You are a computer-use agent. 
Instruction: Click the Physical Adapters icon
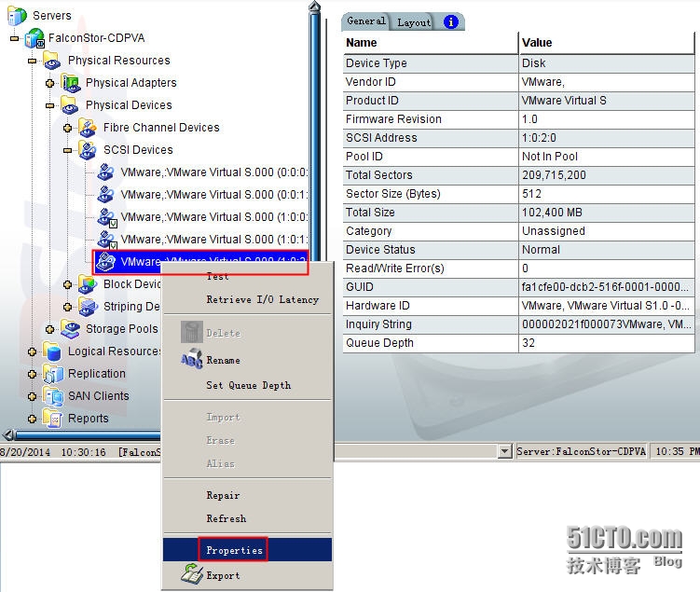pyautogui.click(x=71, y=83)
